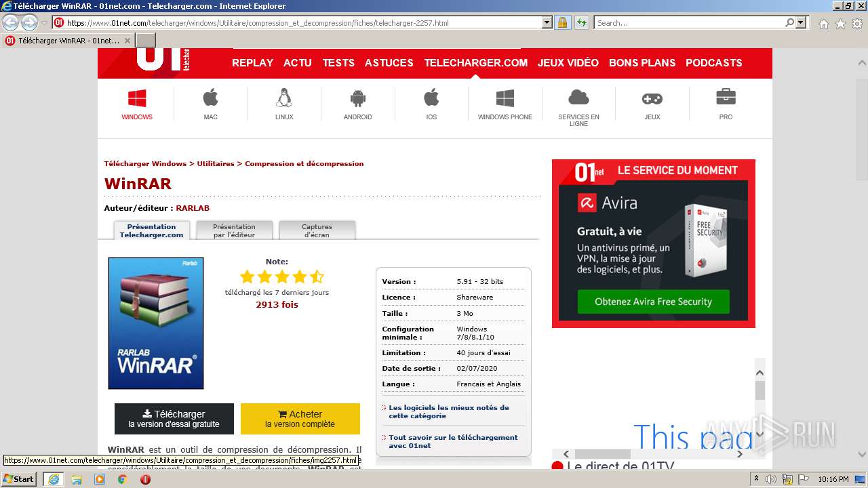Open Favorites star icon
The image size is (868, 488).
[840, 24]
